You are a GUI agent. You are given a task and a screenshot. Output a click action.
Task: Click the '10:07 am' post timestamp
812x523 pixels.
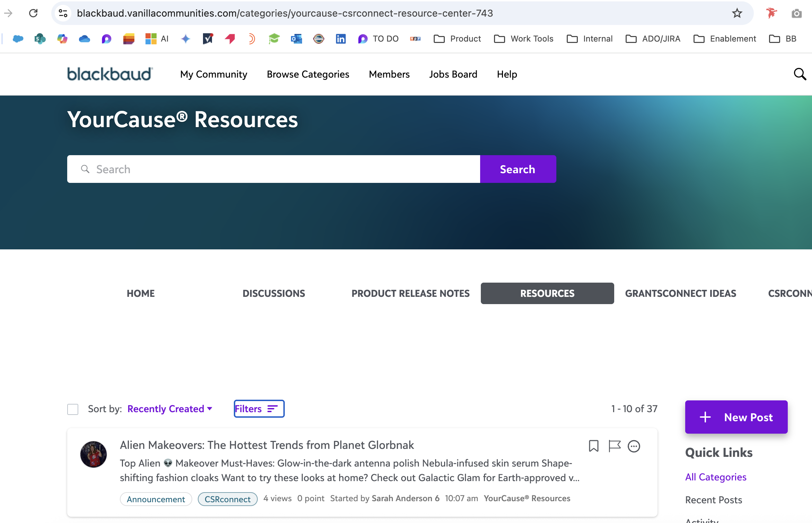(x=461, y=498)
